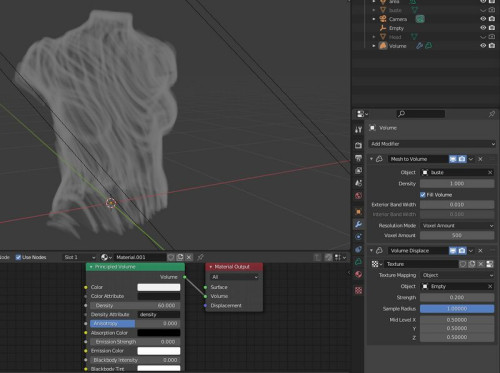Remove the Volume Displace modifier
The image size is (500, 373).
[x=480, y=250]
